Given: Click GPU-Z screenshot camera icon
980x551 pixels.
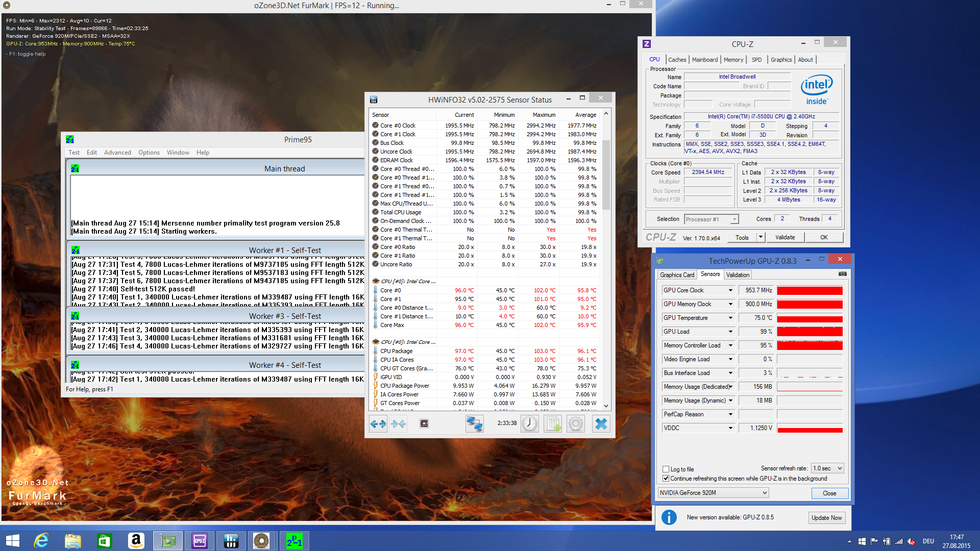Looking at the screenshot, I should pos(843,274).
